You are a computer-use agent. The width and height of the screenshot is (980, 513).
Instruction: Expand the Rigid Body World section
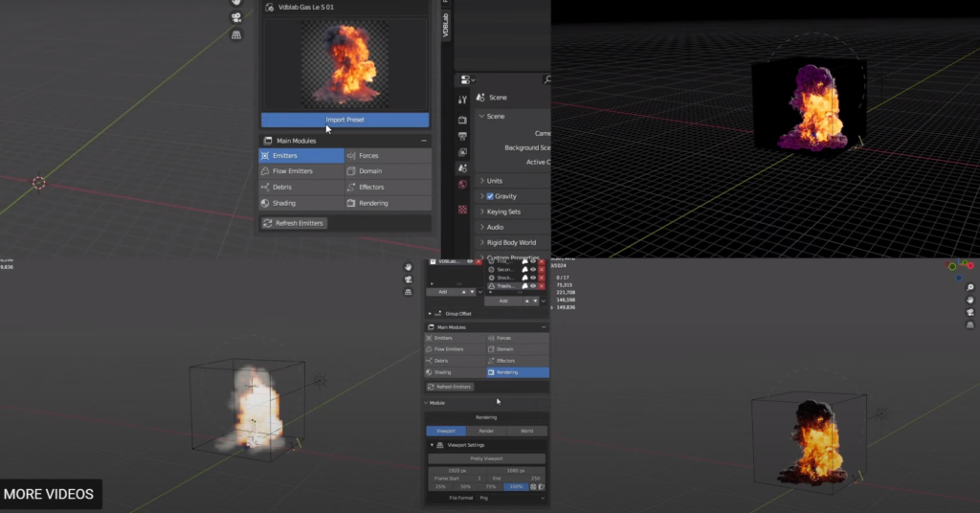click(x=482, y=242)
